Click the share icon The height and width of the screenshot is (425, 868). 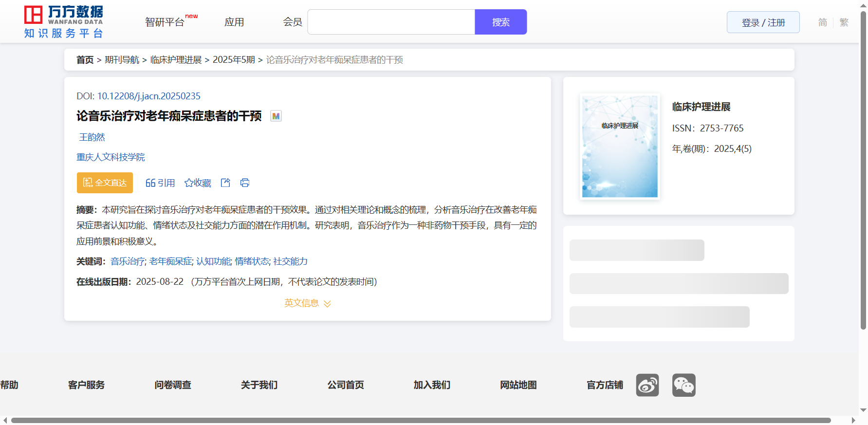point(225,183)
